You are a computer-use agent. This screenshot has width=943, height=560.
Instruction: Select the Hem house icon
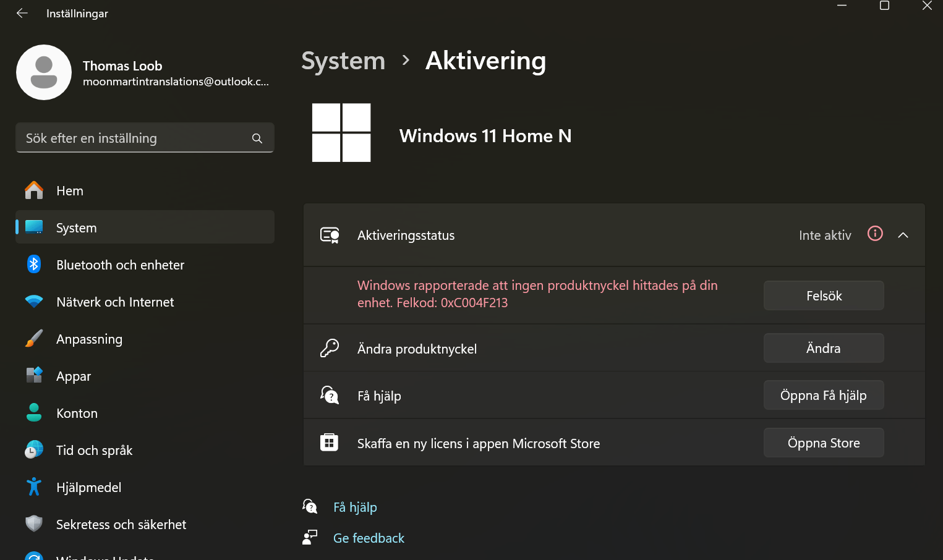coord(34,190)
